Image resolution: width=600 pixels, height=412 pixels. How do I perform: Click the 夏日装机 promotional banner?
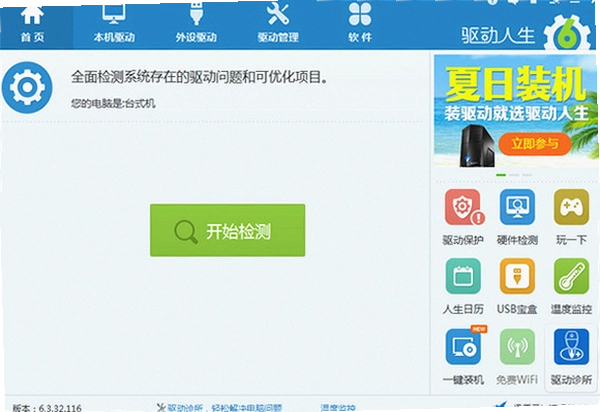click(515, 111)
